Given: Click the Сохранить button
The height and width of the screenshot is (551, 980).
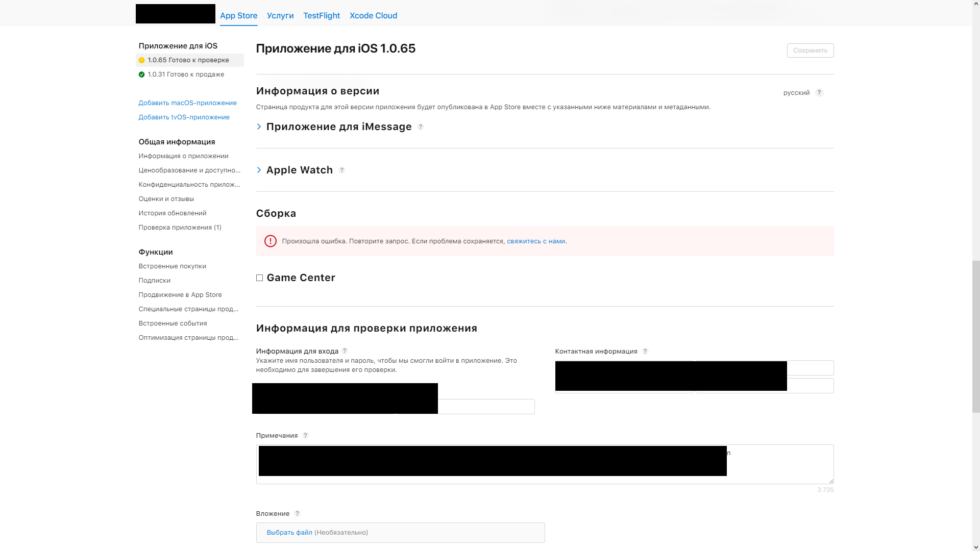Looking at the screenshot, I should (x=810, y=51).
